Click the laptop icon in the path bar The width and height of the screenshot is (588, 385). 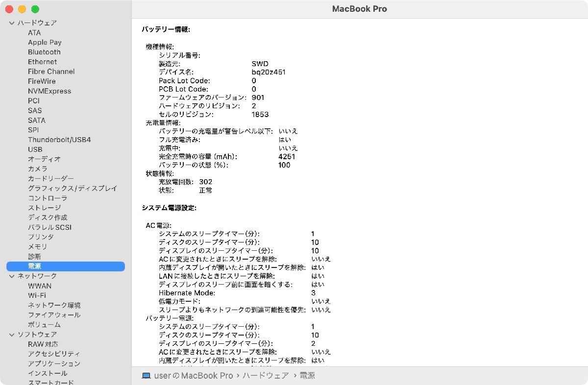pyautogui.click(x=146, y=376)
